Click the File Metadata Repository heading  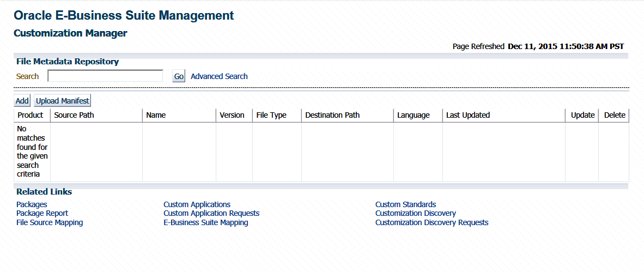pos(68,62)
